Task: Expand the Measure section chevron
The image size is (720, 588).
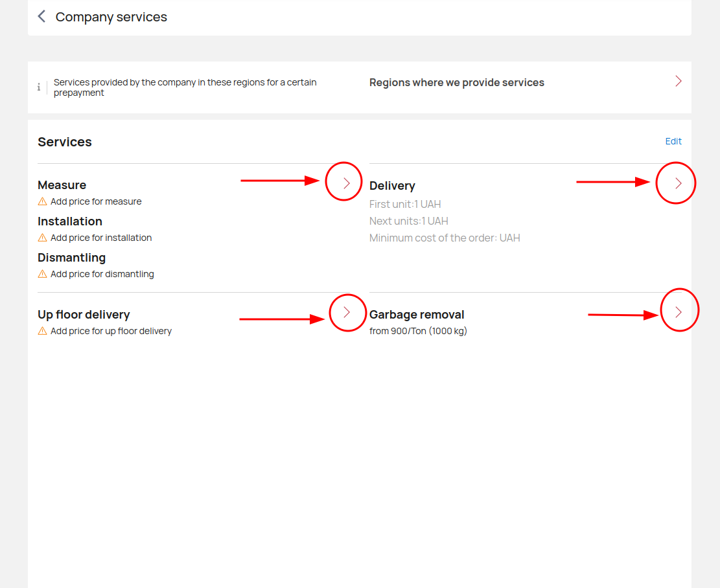Action: click(x=347, y=183)
